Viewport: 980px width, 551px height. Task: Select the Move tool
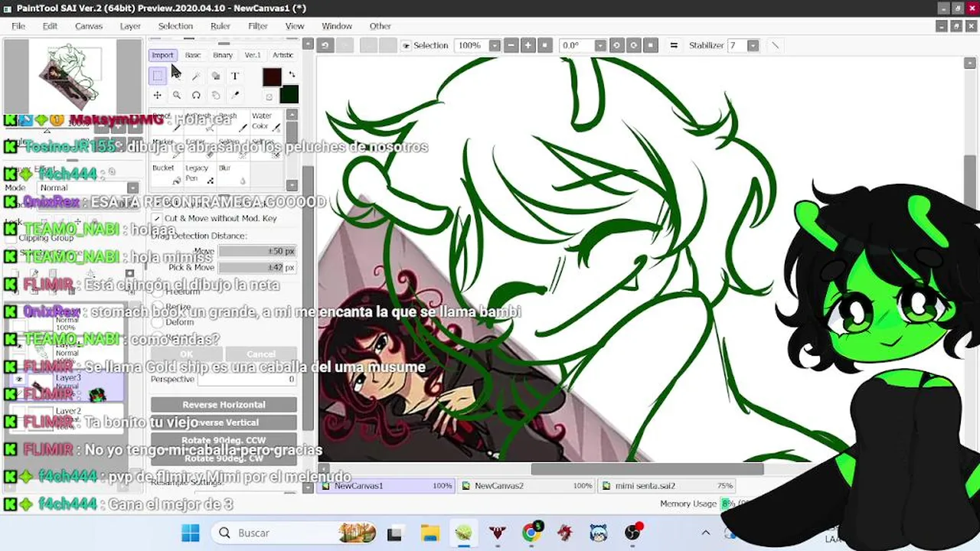click(158, 95)
